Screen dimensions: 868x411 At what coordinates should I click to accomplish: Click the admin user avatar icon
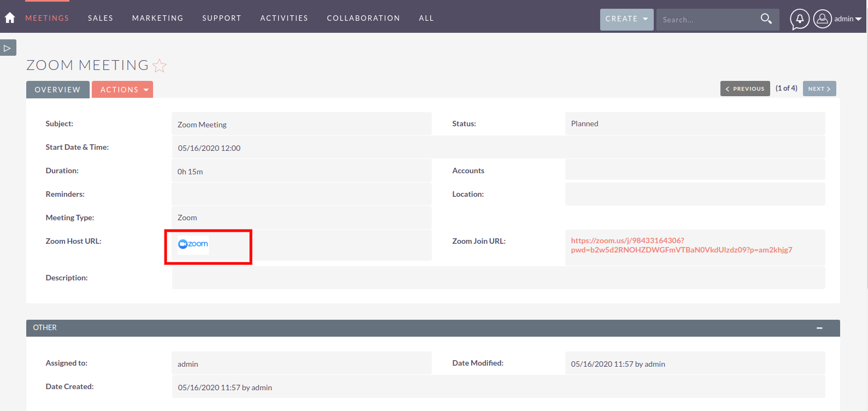[x=823, y=19]
